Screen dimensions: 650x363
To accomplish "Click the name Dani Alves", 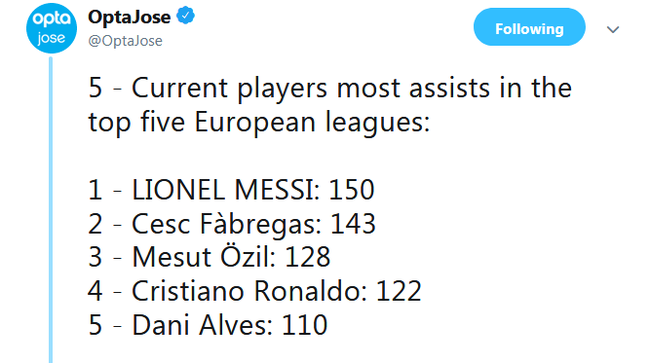I will 199,325.
